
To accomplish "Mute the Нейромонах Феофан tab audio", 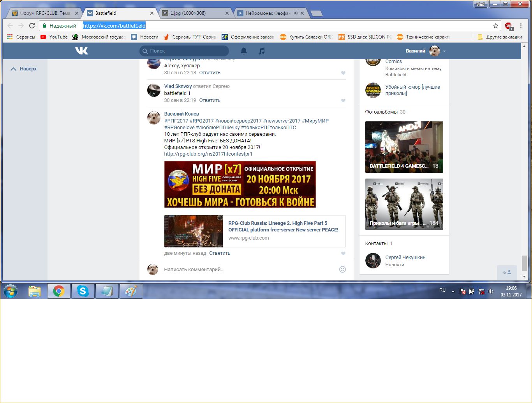I will click(x=296, y=13).
